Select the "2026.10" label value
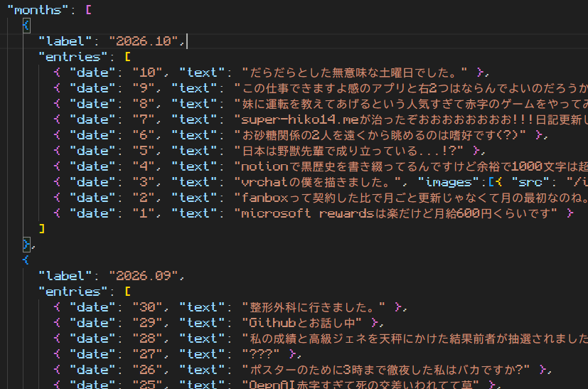 coord(143,41)
